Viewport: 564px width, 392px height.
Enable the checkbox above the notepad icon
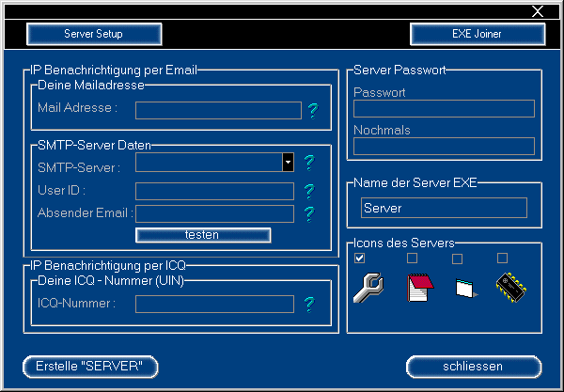coord(412,259)
